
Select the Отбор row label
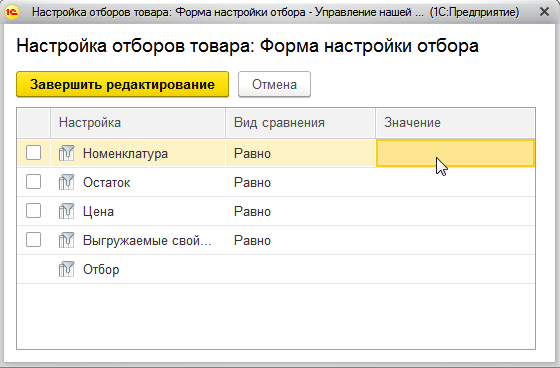coord(101,269)
